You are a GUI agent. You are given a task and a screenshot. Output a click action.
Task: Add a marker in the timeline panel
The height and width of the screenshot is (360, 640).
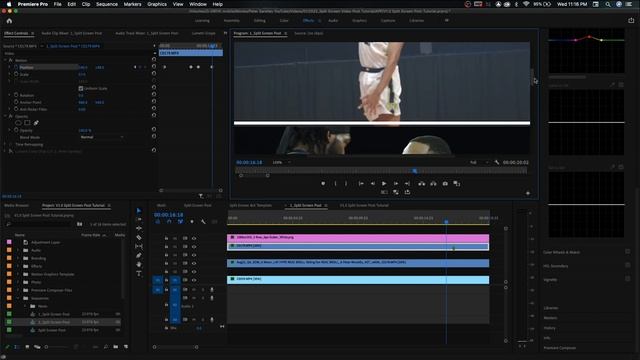pyautogui.click(x=192, y=222)
